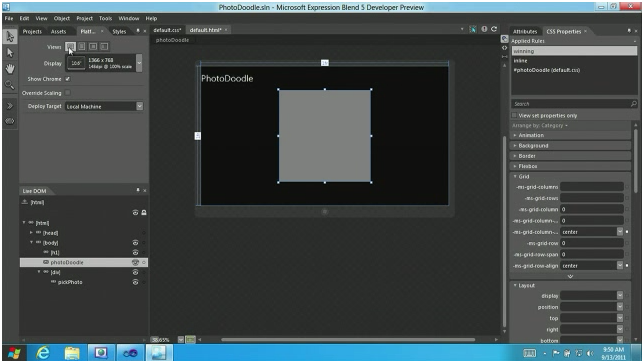Pin the CSS Properties panel

point(629,31)
